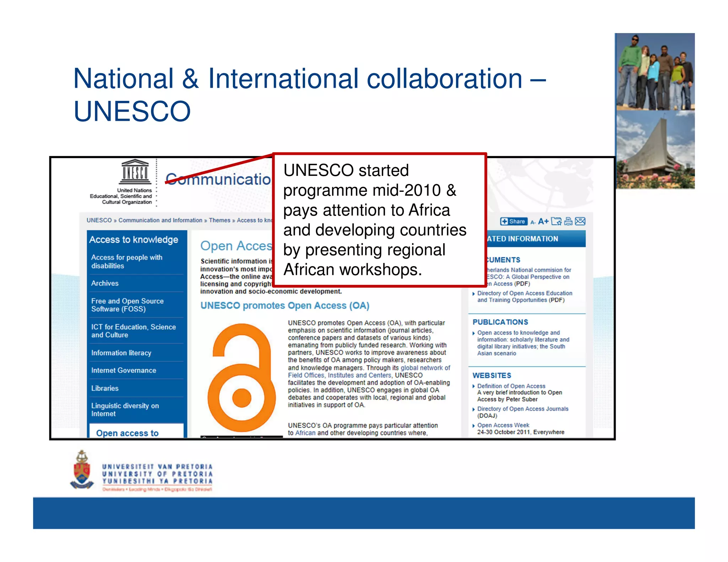Click the print page icon
This screenshot has height=562, width=728.
click(x=568, y=221)
